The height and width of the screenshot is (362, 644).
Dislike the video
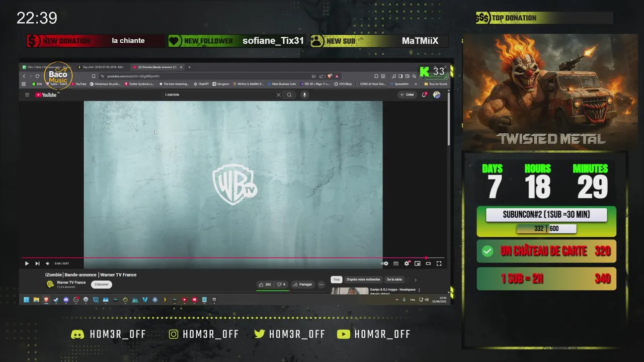coord(281,285)
